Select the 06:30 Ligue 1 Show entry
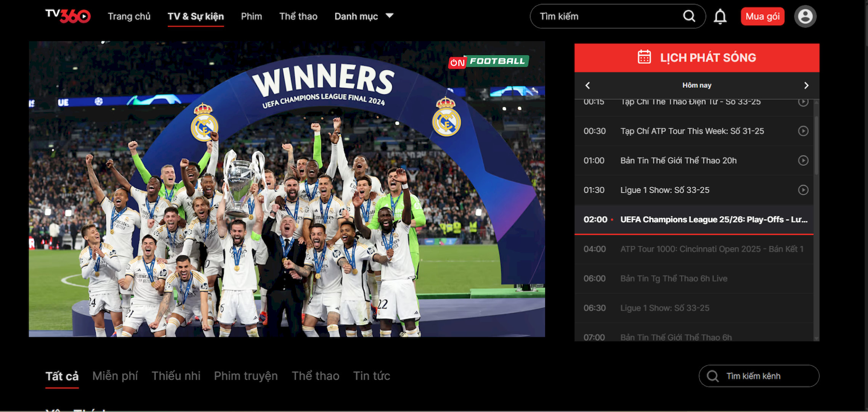Viewport: 868px width, 412px height. click(694, 308)
